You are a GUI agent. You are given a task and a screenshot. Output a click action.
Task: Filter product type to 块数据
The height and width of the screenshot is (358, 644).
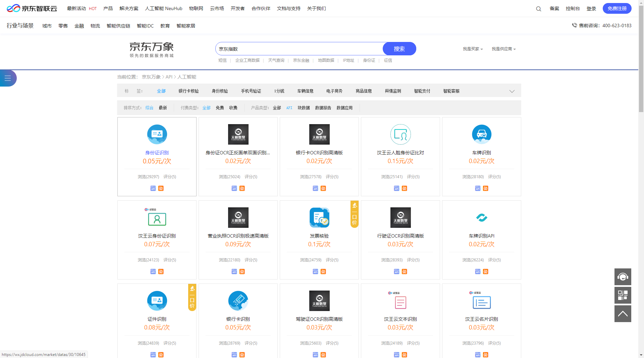click(x=304, y=108)
